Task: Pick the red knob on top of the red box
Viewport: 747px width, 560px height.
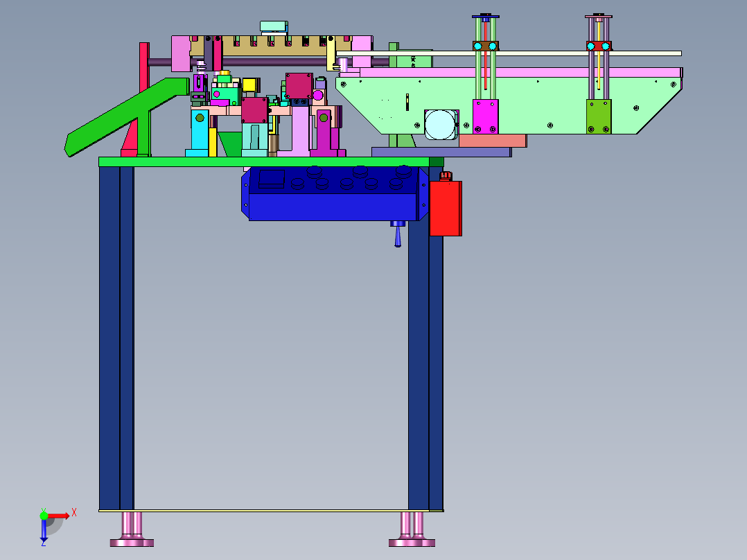Action: point(446,176)
